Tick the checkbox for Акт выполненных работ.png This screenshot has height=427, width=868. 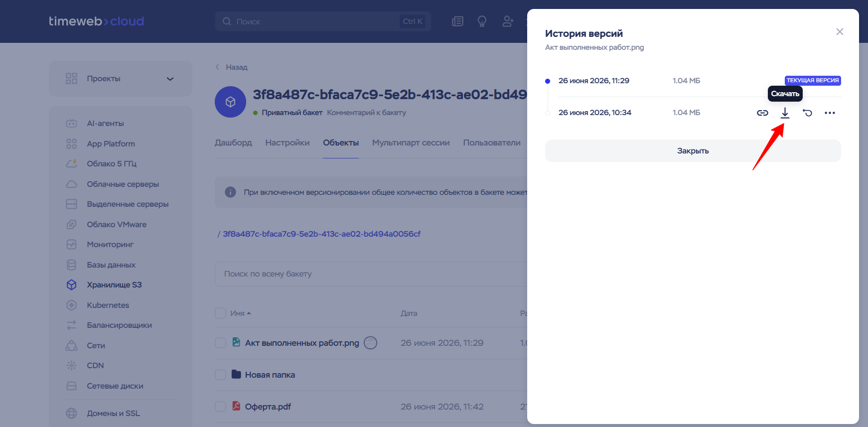point(220,343)
